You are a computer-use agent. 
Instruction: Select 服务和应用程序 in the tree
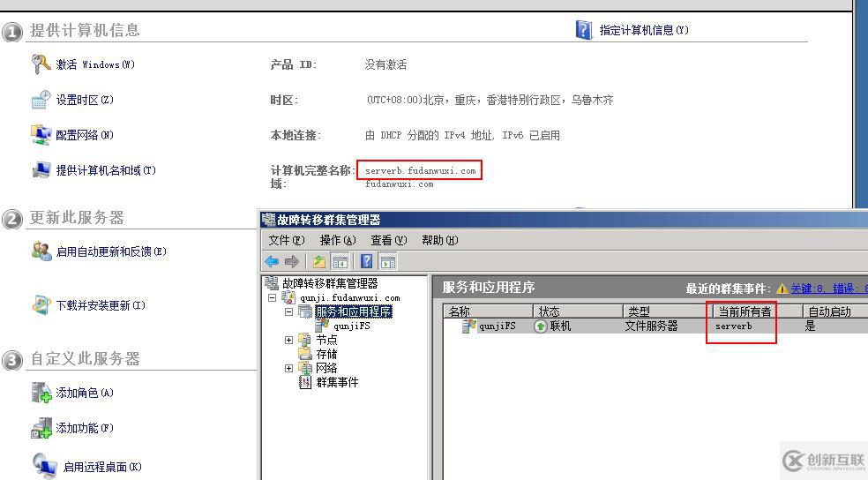point(354,311)
